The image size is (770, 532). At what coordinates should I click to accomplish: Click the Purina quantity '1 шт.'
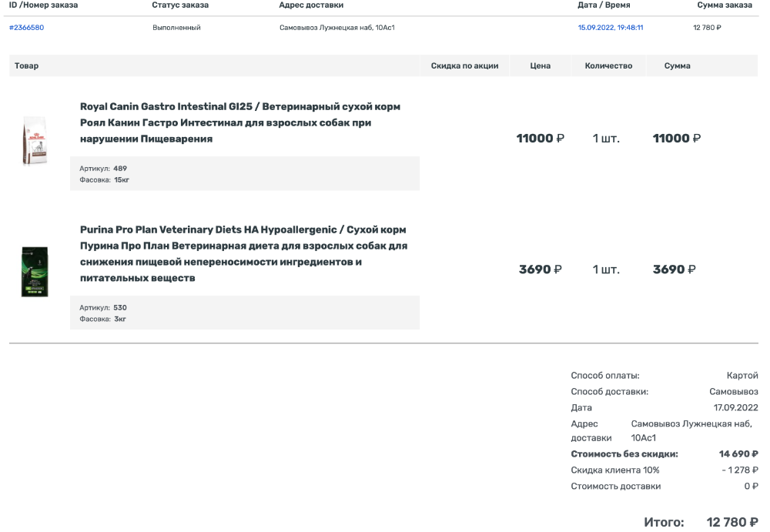click(x=605, y=269)
